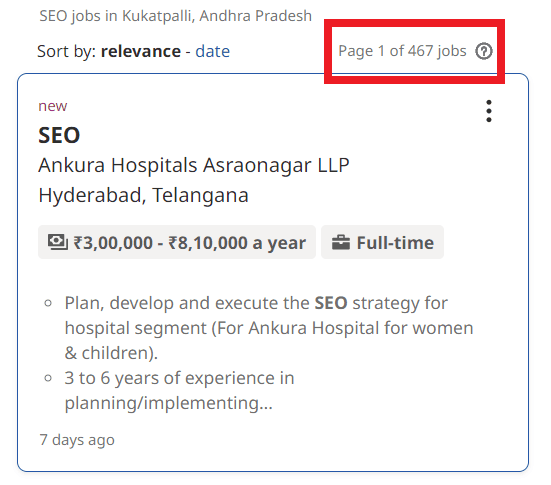Select relevance sort option
Image resolution: width=551 pixels, height=485 pixels.
141,51
